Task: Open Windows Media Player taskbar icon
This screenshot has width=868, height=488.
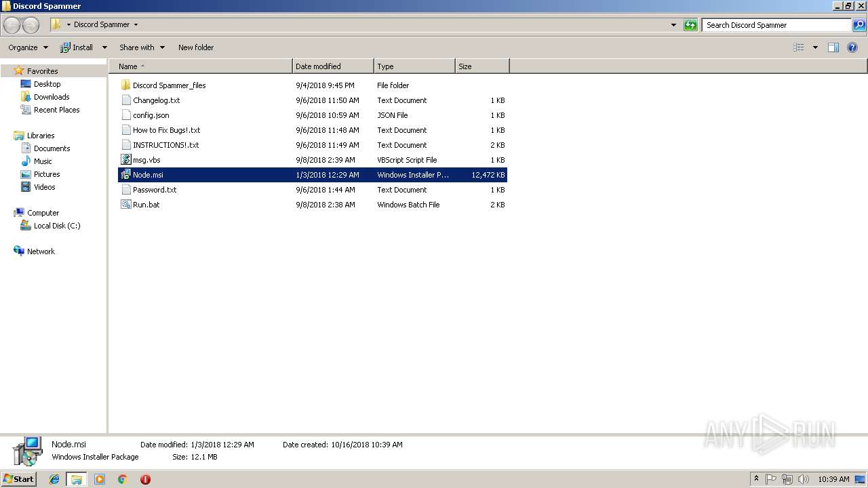Action: tap(100, 479)
